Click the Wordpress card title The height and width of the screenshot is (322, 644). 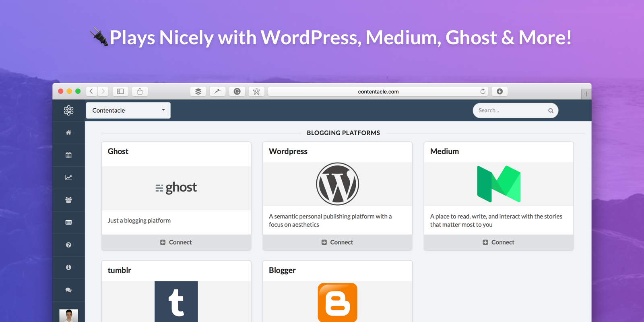click(x=288, y=151)
